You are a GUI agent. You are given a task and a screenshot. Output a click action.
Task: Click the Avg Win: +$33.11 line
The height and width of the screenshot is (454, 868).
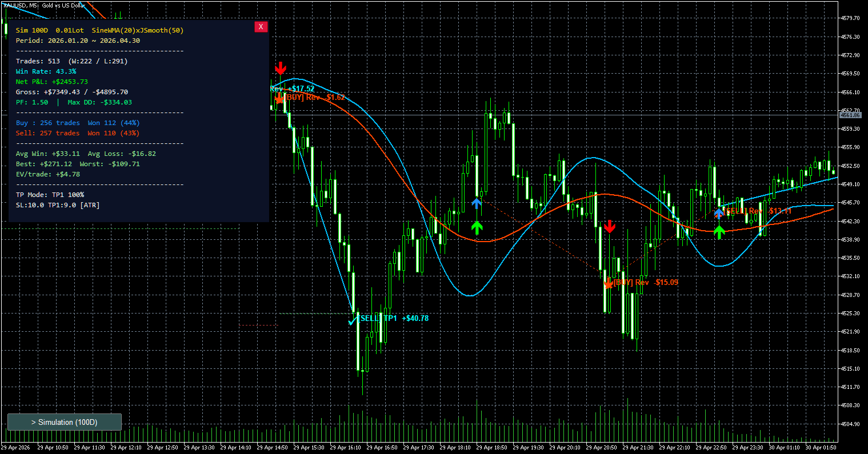pos(86,154)
